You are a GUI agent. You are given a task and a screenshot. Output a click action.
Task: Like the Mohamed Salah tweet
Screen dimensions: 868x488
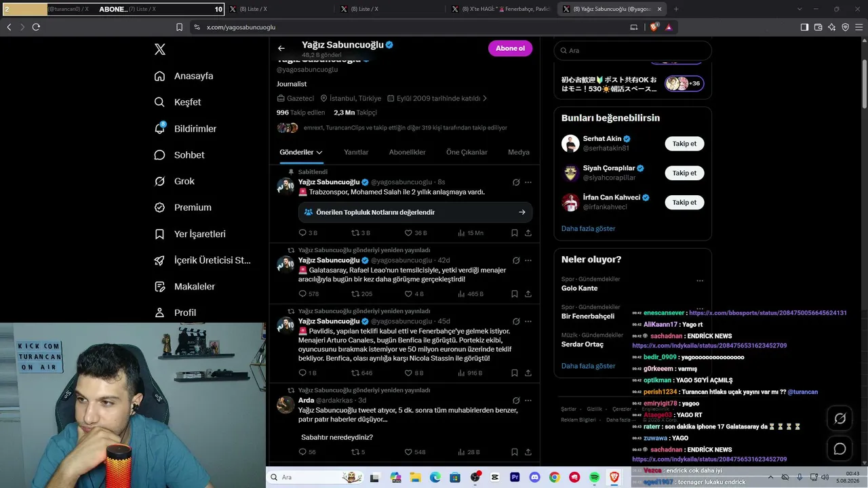tap(408, 232)
